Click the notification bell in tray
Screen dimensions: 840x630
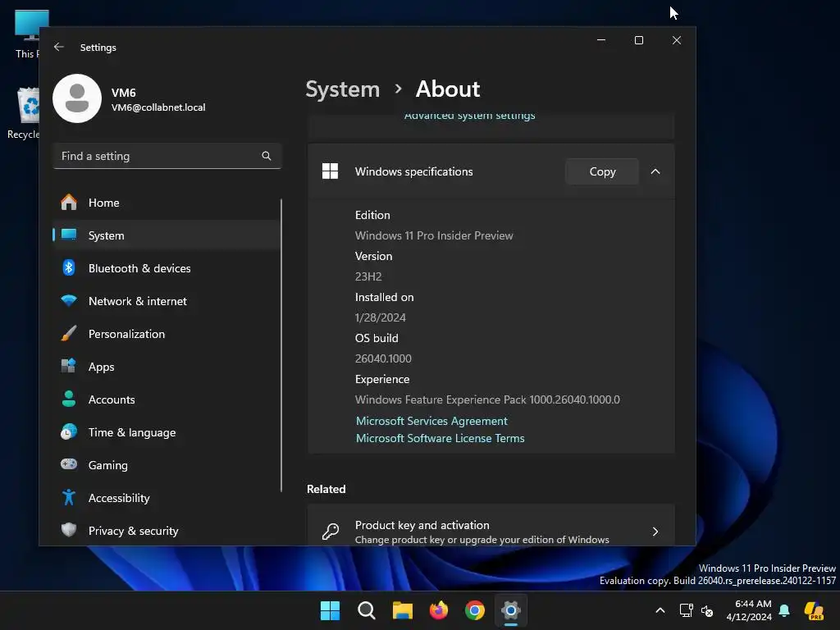tap(784, 610)
